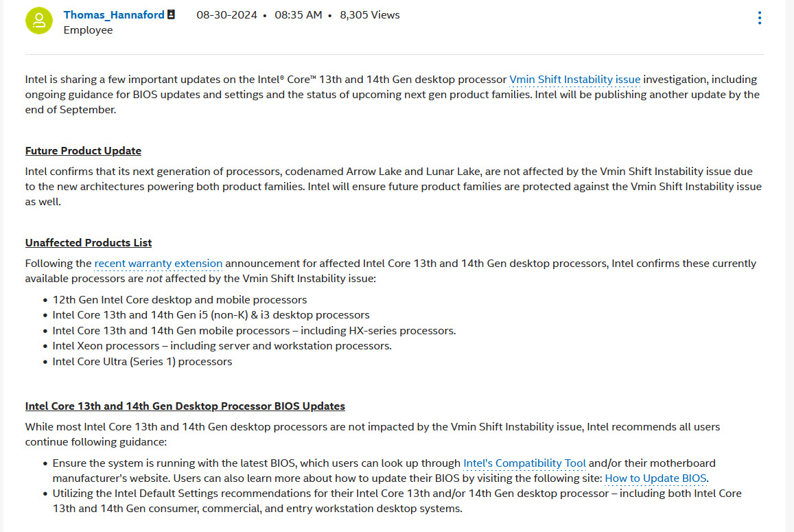794x532 pixels.
Task: Open the How to Update BIOS link
Action: (x=655, y=478)
